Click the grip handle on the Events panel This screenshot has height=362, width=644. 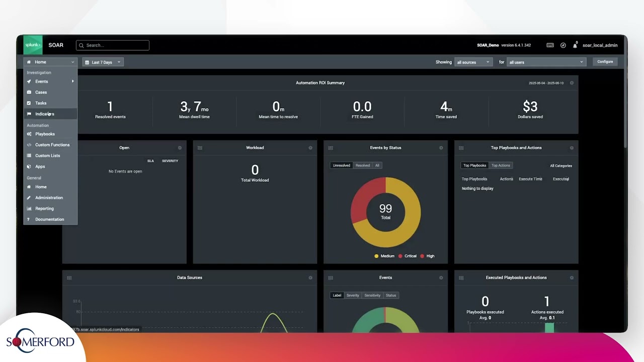tap(331, 278)
